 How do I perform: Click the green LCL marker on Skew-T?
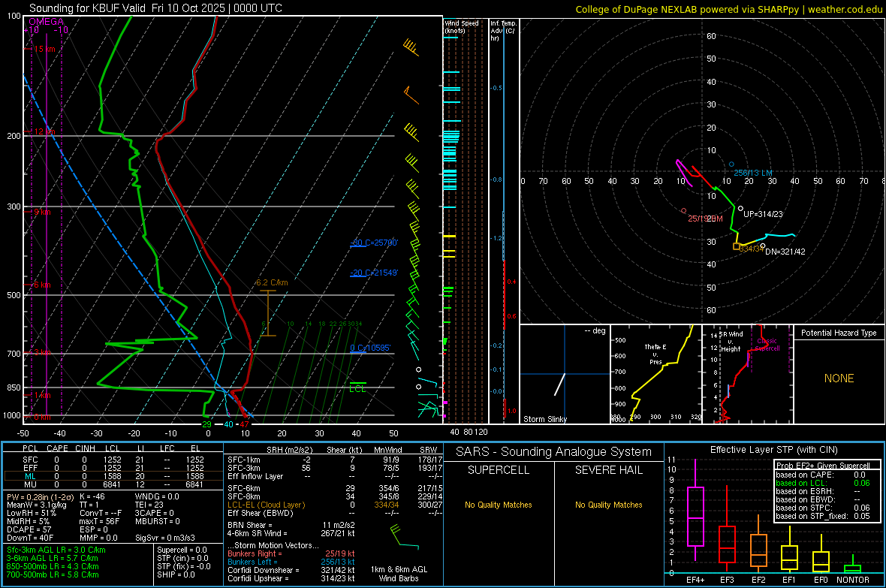coord(357,387)
